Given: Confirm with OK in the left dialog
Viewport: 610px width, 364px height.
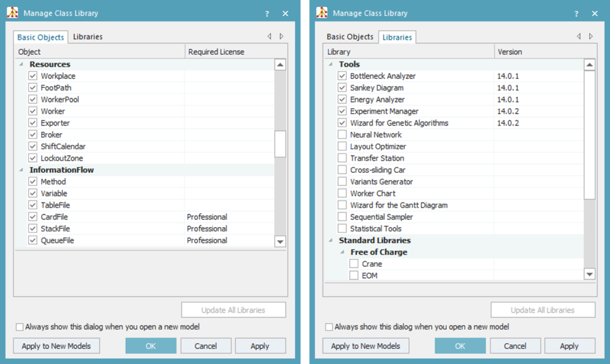Looking at the screenshot, I should tap(151, 346).
